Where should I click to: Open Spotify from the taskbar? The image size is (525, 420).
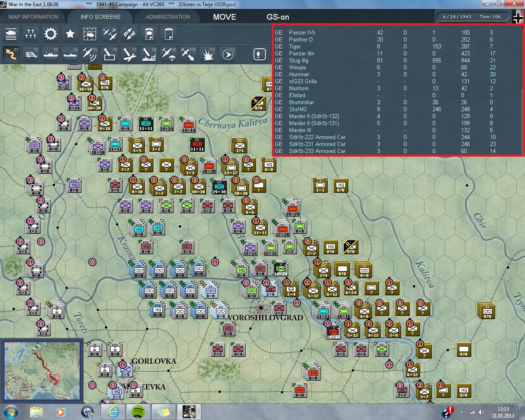tap(138, 412)
